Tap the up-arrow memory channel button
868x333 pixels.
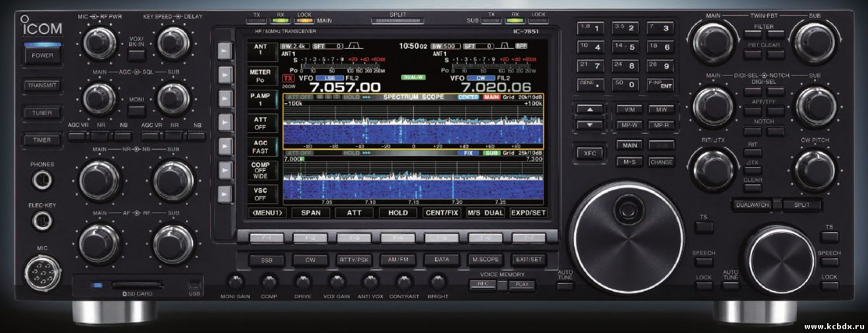[x=591, y=109]
